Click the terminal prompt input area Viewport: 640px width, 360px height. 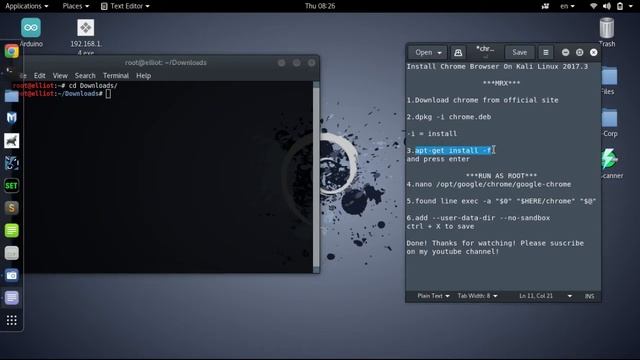pos(108,94)
